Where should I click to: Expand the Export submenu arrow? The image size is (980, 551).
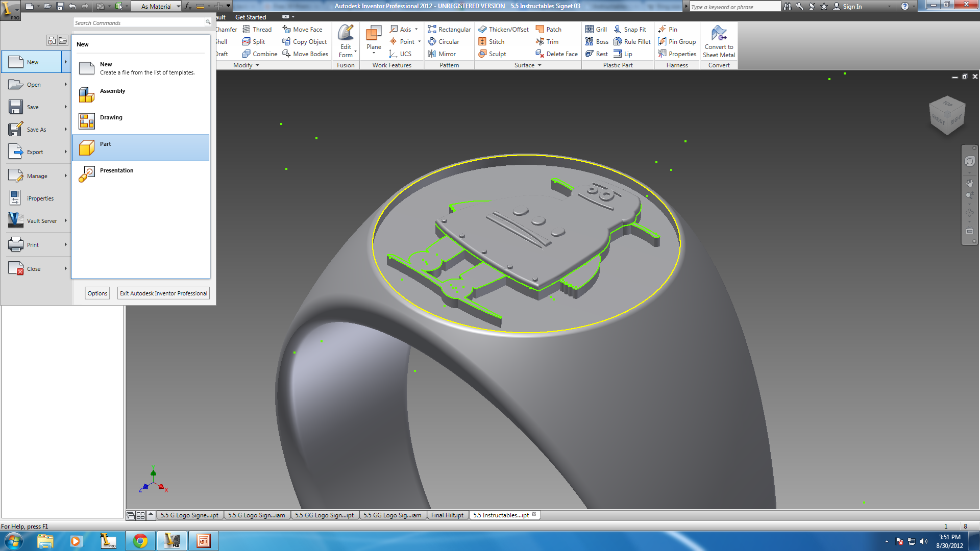[x=65, y=152]
